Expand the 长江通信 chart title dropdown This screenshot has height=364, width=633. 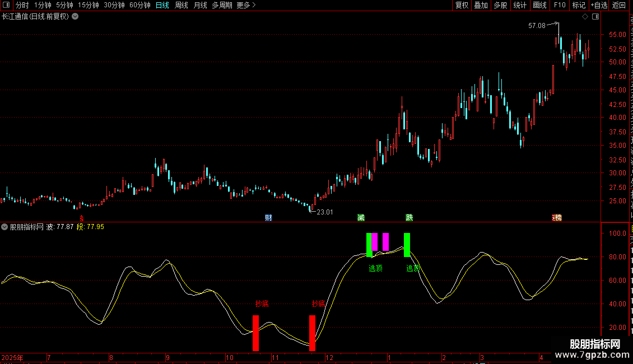[x=75, y=17]
